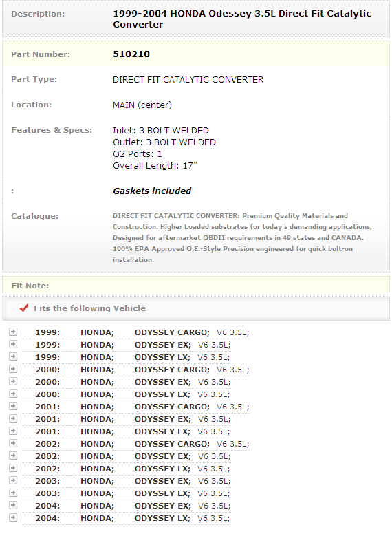
Task: Click the 2003 Odyssey LX vehicle entry
Action: [133, 493]
